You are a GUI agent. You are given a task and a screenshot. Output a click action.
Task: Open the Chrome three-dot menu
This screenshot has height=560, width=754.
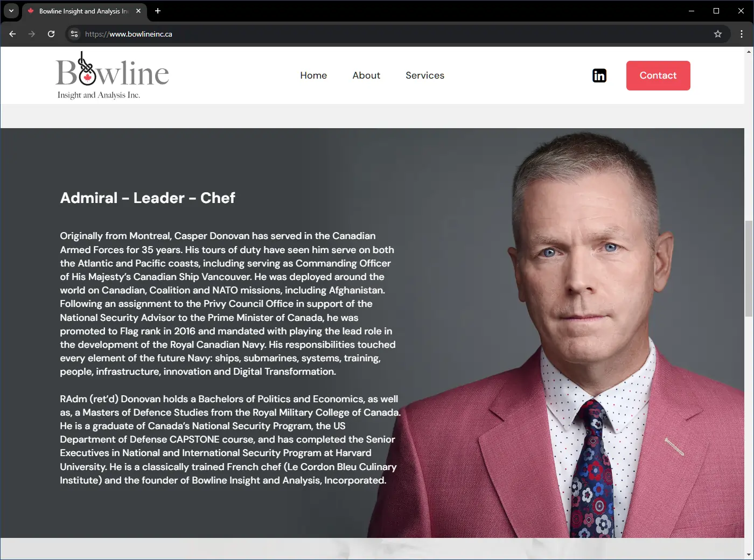pyautogui.click(x=742, y=34)
